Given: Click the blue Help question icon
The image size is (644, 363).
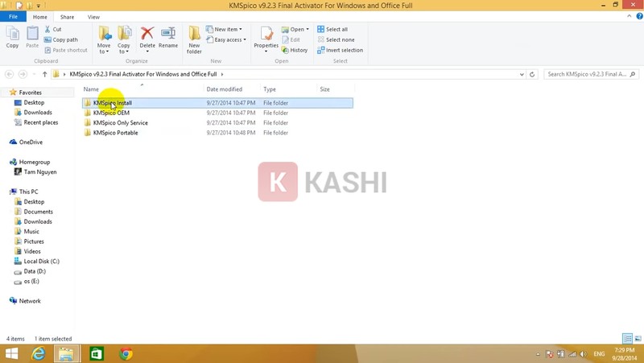Looking at the screenshot, I should (639, 16).
